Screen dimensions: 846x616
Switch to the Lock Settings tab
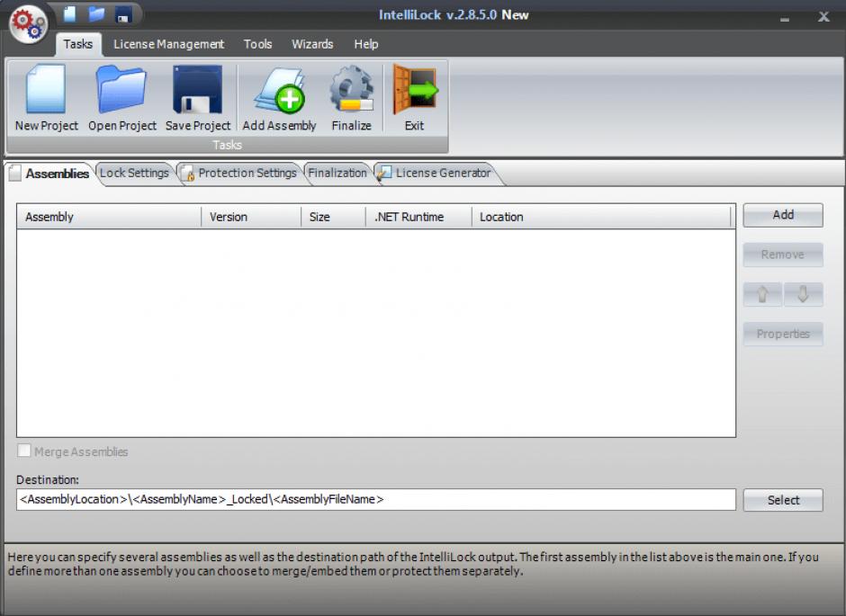click(134, 173)
